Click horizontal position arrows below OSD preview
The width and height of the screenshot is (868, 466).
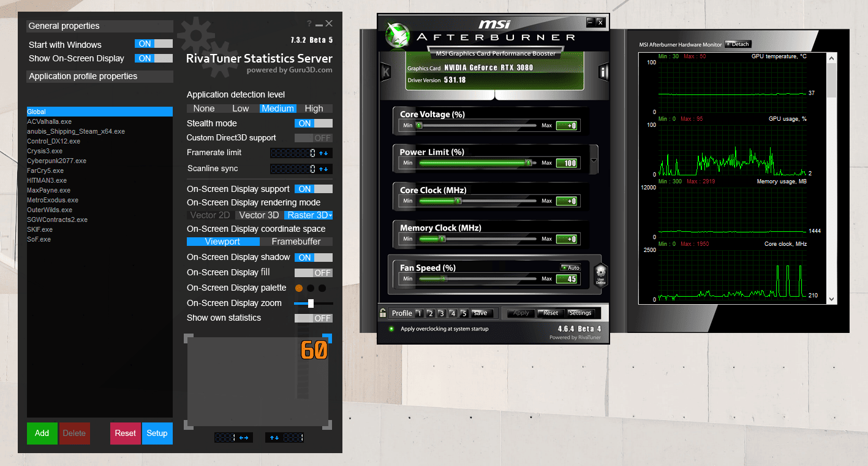click(244, 437)
